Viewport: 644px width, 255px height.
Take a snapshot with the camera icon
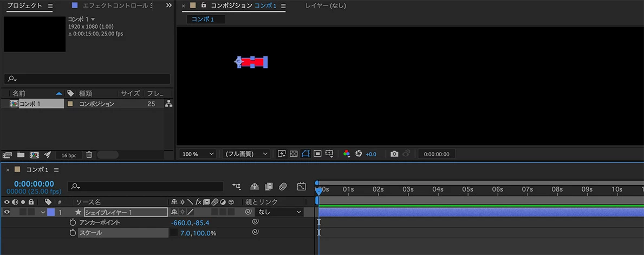point(394,154)
